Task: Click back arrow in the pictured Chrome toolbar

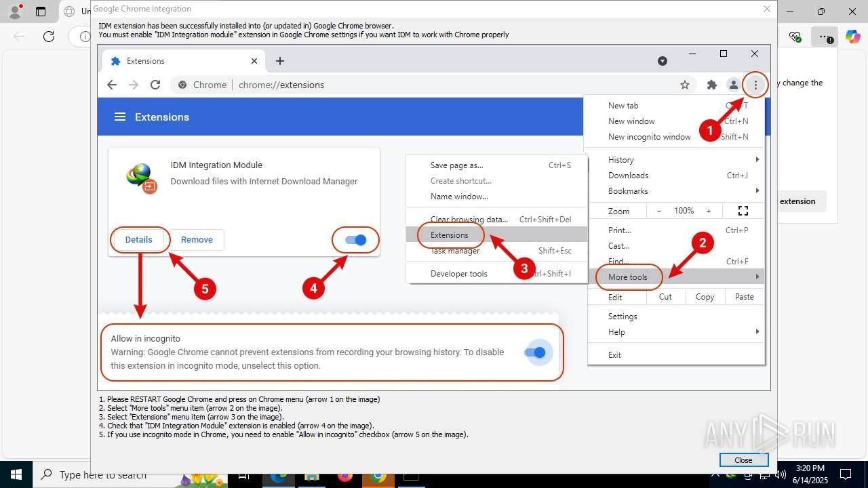Action: [112, 85]
